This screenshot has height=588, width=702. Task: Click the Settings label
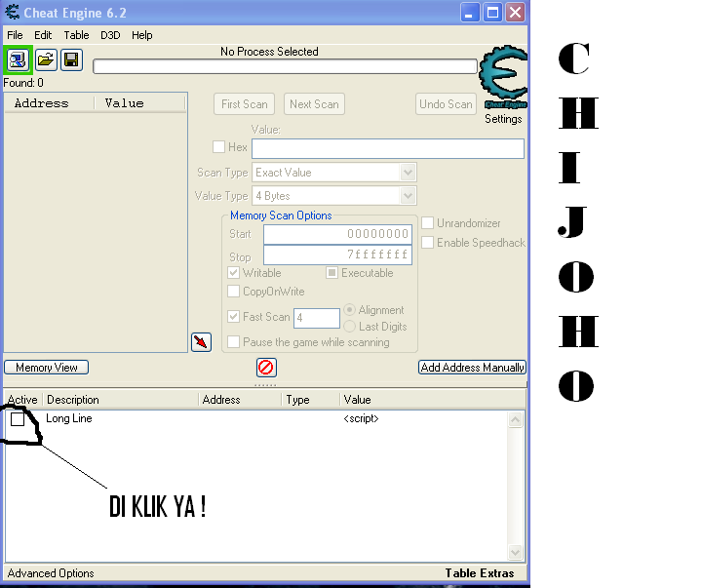click(x=503, y=119)
